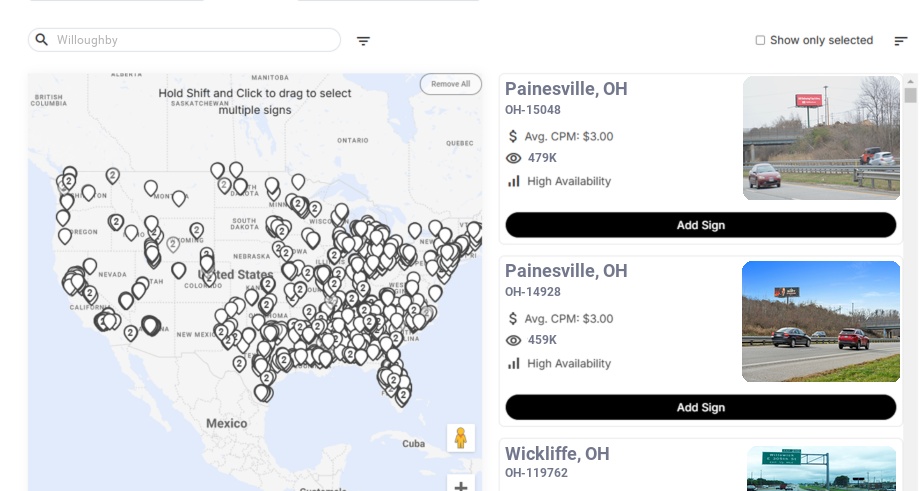Open the OH-15048 billboard photo
Image resolution: width=920 pixels, height=491 pixels.
click(822, 138)
